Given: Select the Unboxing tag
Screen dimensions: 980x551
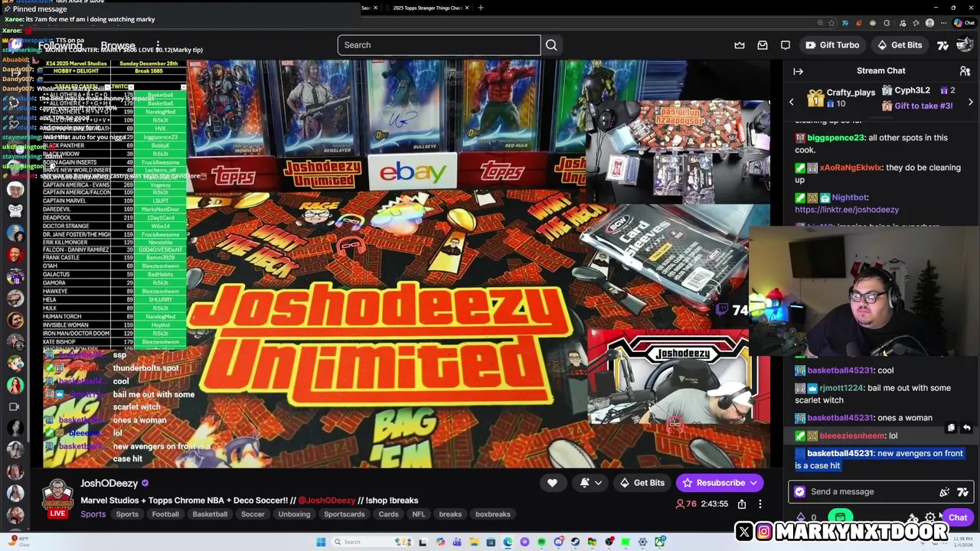Looking at the screenshot, I should pyautogui.click(x=294, y=514).
